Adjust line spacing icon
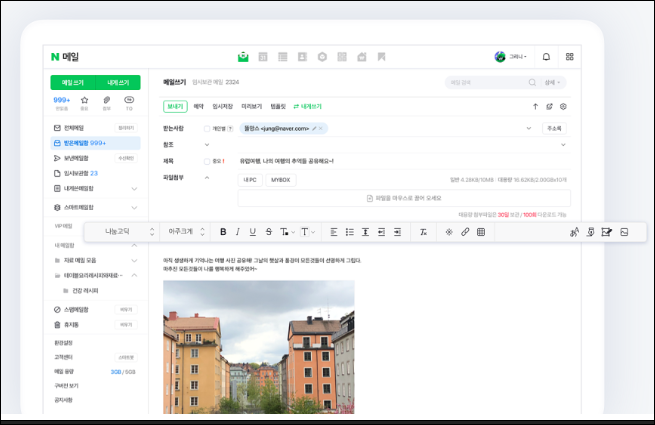 click(x=365, y=232)
